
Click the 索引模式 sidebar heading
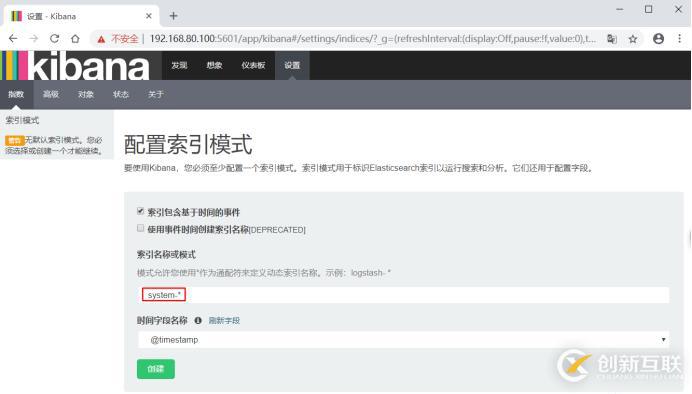[x=23, y=120]
